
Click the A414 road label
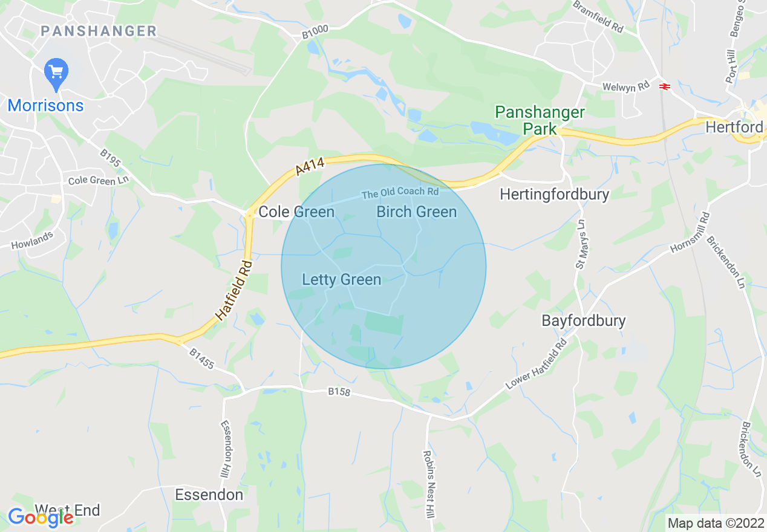pos(311,167)
